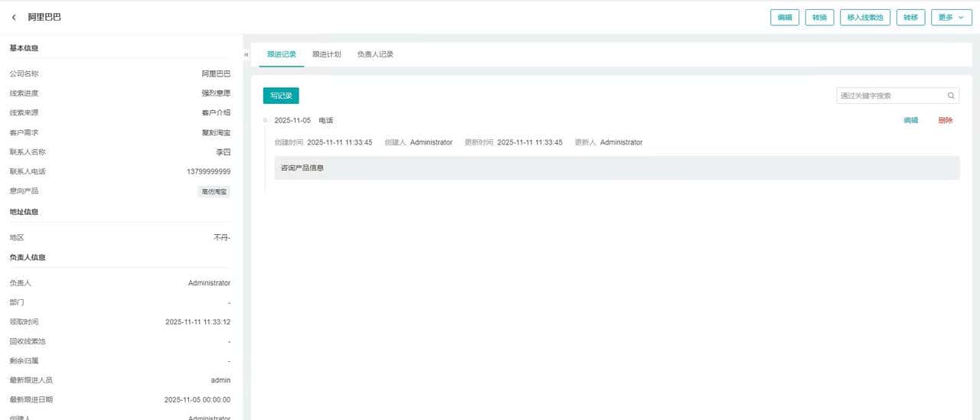
Task: Click the 移入线索池 button
Action: (x=865, y=18)
